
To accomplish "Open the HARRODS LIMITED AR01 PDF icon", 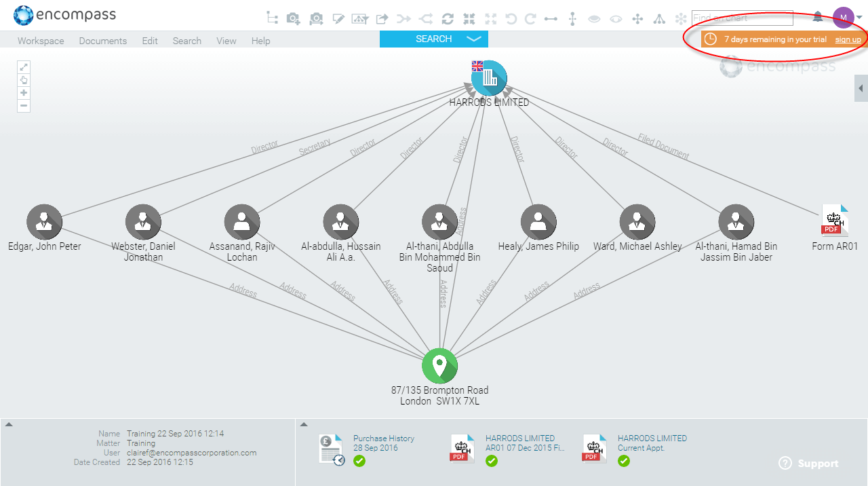I will [462, 449].
